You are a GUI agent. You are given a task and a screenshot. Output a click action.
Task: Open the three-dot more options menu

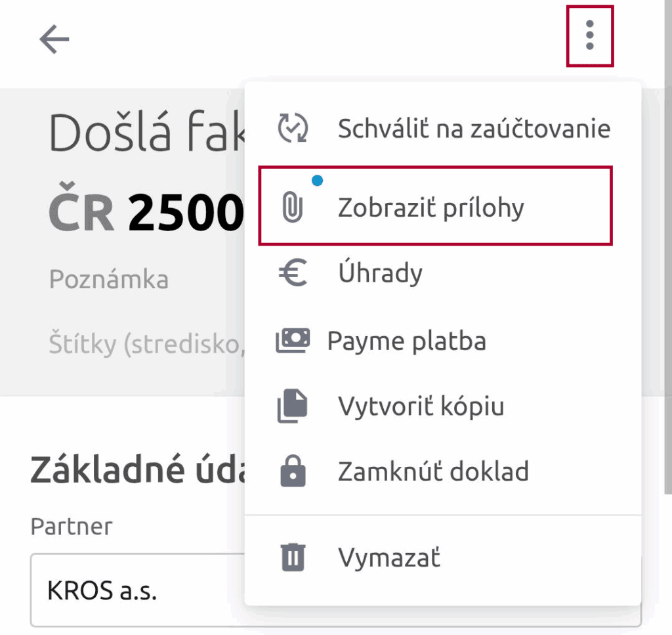pos(589,35)
